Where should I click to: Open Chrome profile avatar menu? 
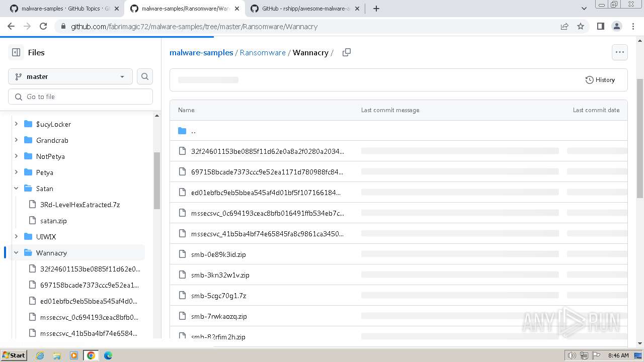click(x=616, y=26)
